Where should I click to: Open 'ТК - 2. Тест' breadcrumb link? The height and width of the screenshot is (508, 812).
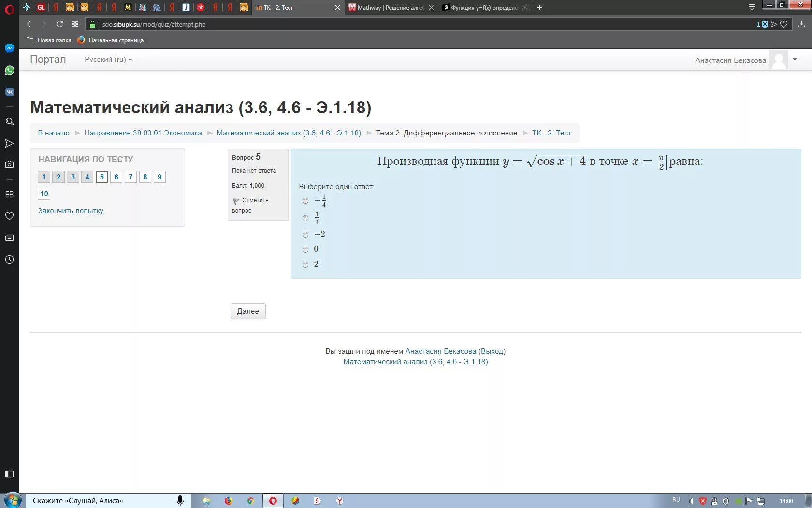point(551,133)
